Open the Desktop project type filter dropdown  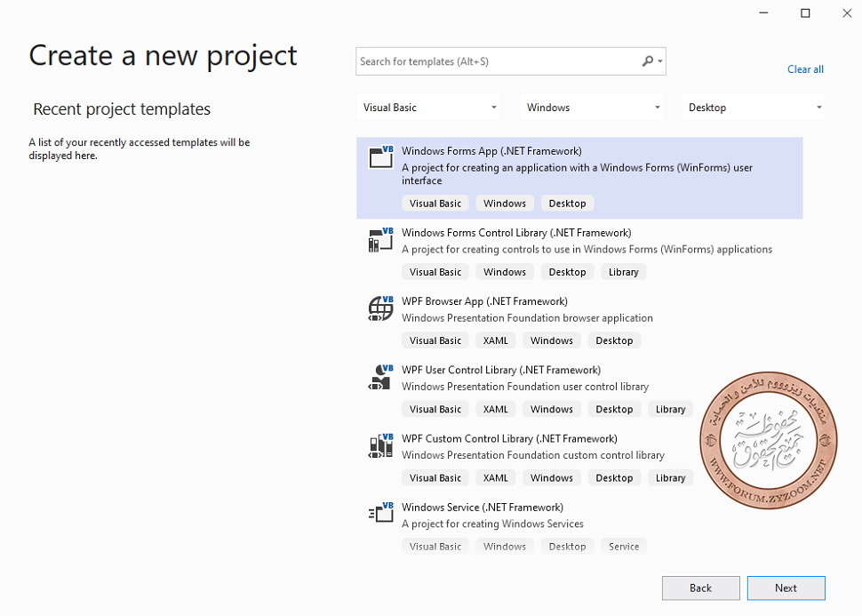pos(754,108)
